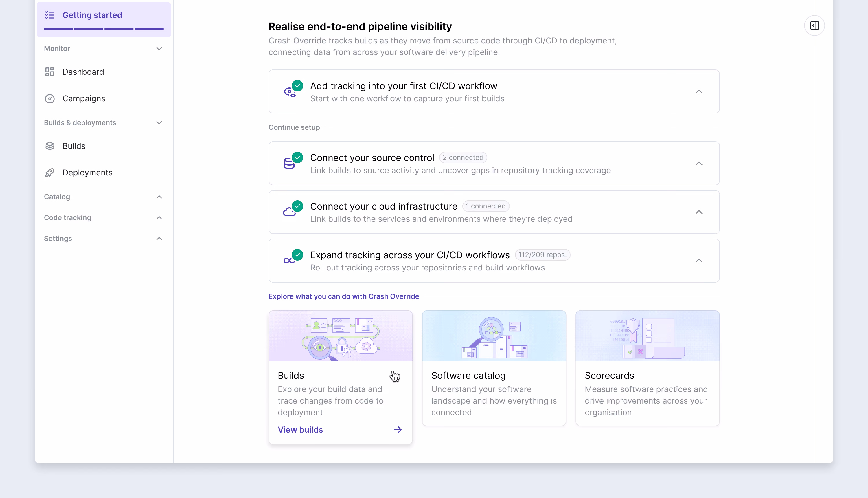Click the View builds link

coord(300,430)
